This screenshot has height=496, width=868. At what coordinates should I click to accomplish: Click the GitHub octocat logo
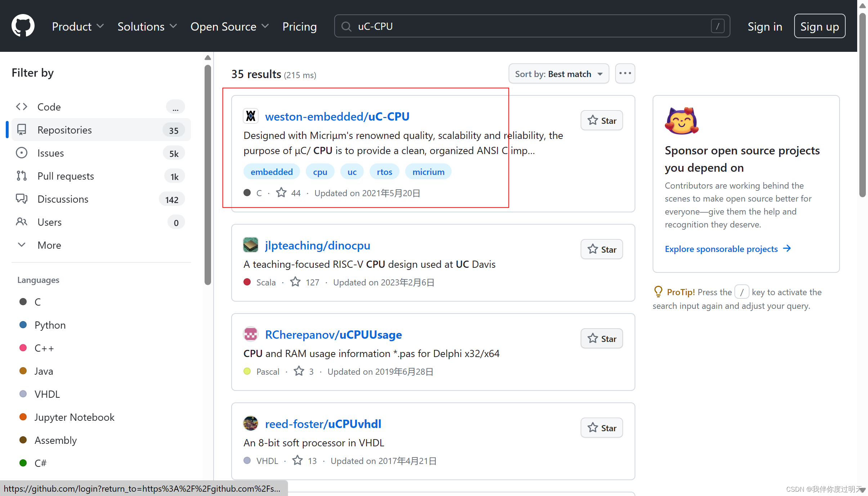[x=23, y=26]
